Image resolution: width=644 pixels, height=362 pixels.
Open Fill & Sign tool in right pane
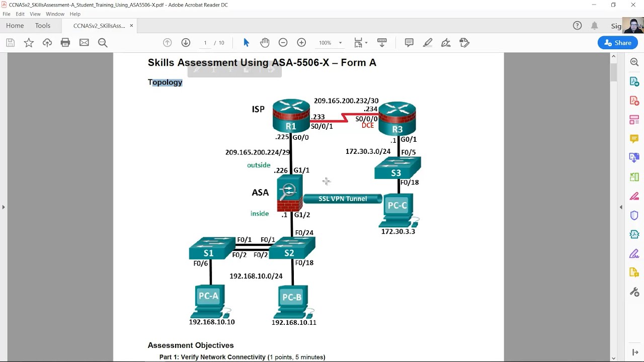[634, 253]
